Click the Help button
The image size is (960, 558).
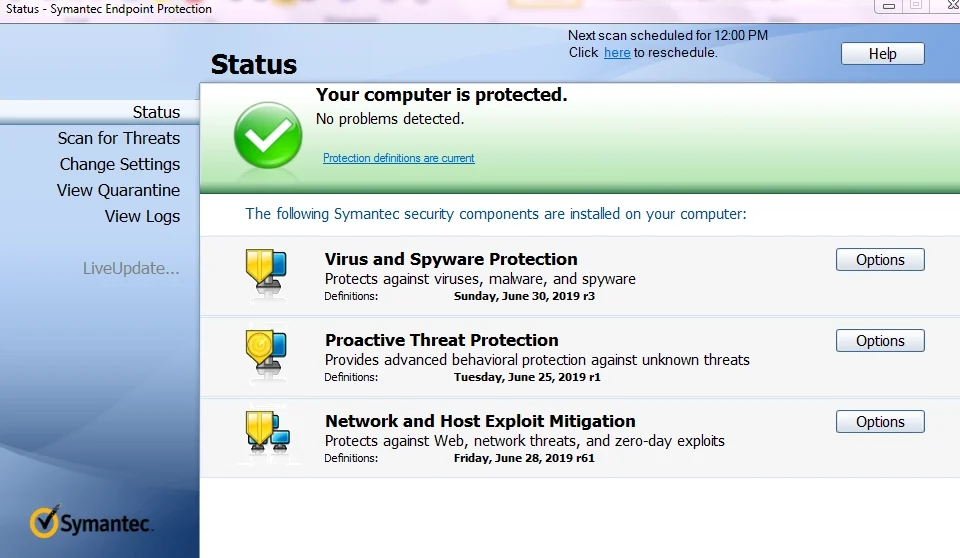[882, 54]
